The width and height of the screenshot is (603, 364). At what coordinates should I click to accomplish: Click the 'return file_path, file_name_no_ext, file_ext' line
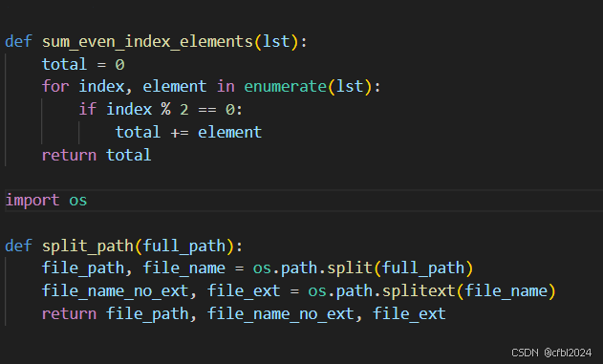tap(244, 314)
